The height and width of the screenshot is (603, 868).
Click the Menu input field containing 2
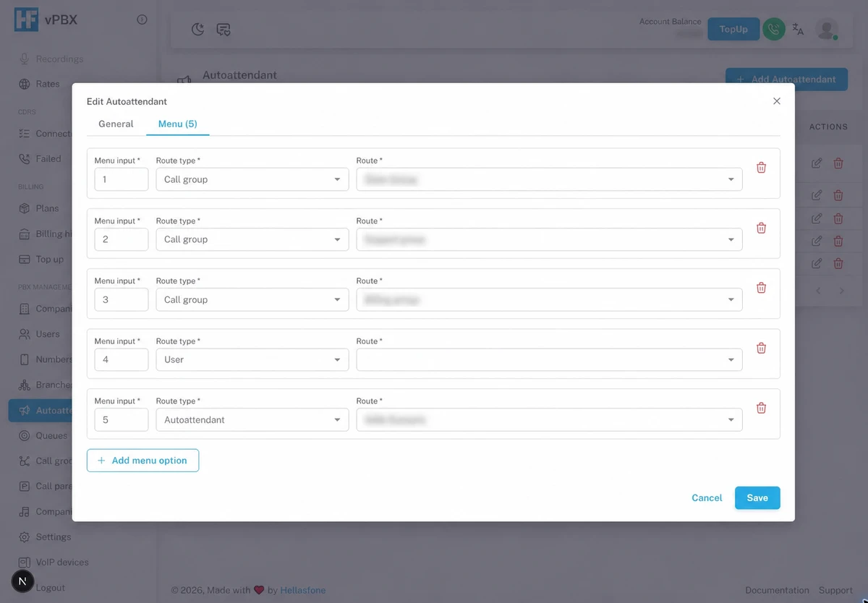(122, 239)
